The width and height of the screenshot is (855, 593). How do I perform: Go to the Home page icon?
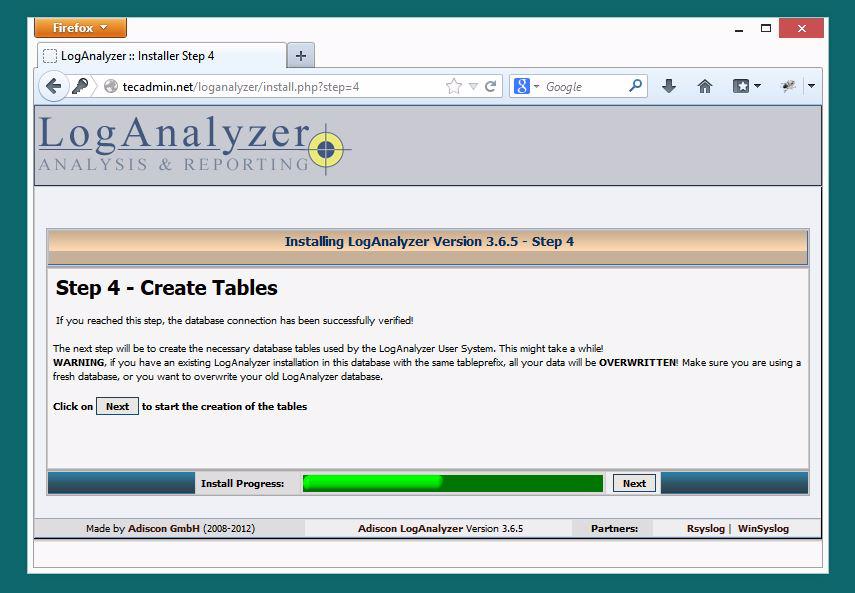(705, 86)
